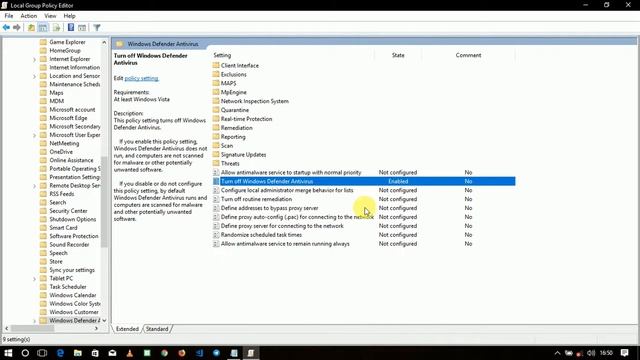
Task: Open Task View from taskbar
Action: click(x=42, y=353)
